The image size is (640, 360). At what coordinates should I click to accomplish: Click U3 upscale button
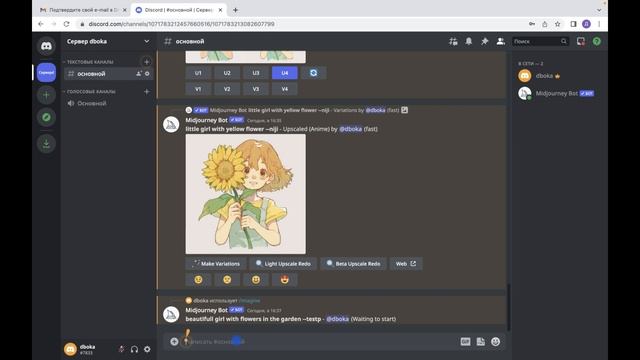click(x=256, y=73)
